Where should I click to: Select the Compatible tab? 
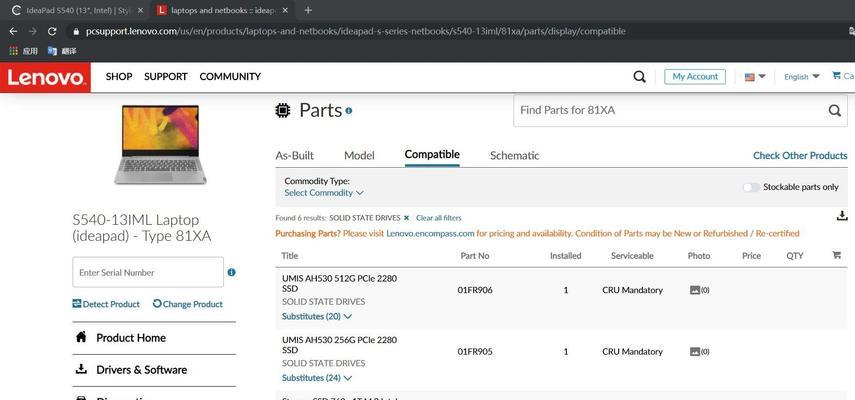(x=432, y=155)
